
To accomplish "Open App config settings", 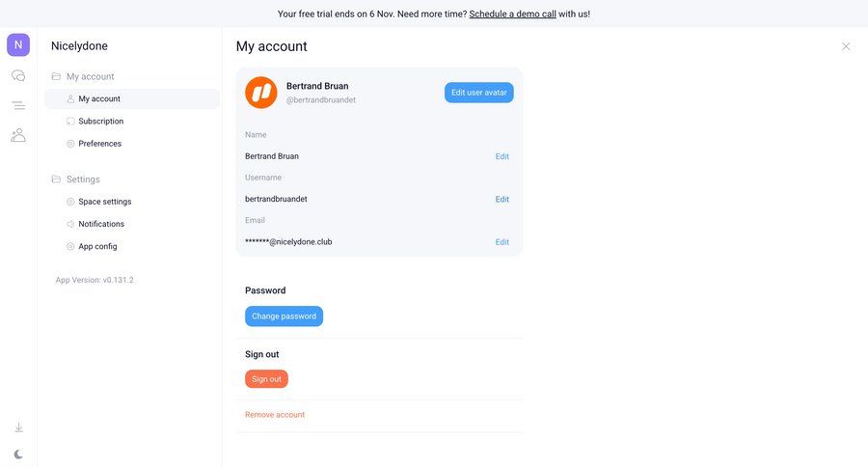I will pyautogui.click(x=97, y=246).
